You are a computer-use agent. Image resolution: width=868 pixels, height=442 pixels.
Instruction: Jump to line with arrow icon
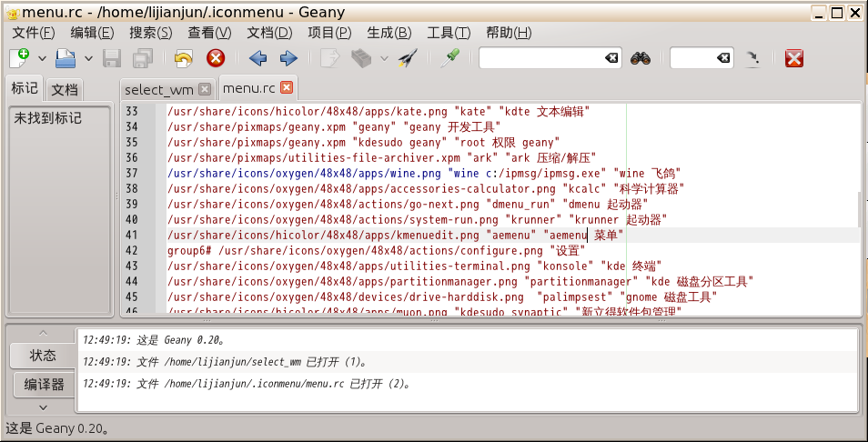[752, 58]
